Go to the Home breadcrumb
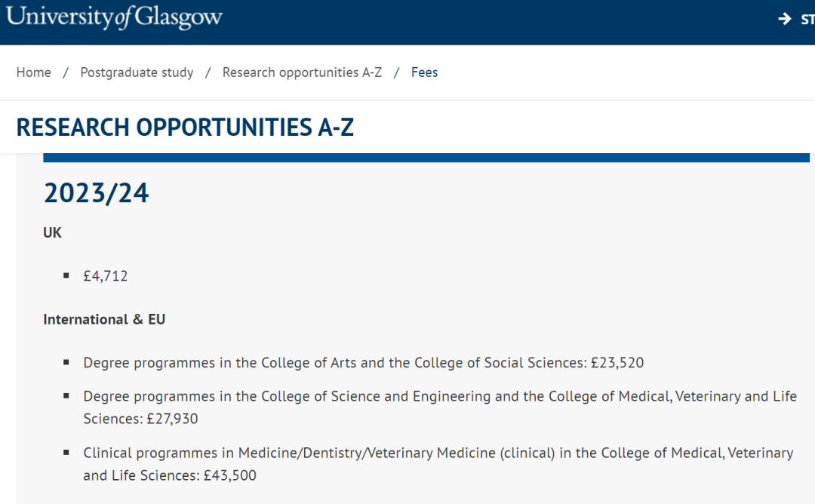The height and width of the screenshot is (504, 815). point(34,72)
